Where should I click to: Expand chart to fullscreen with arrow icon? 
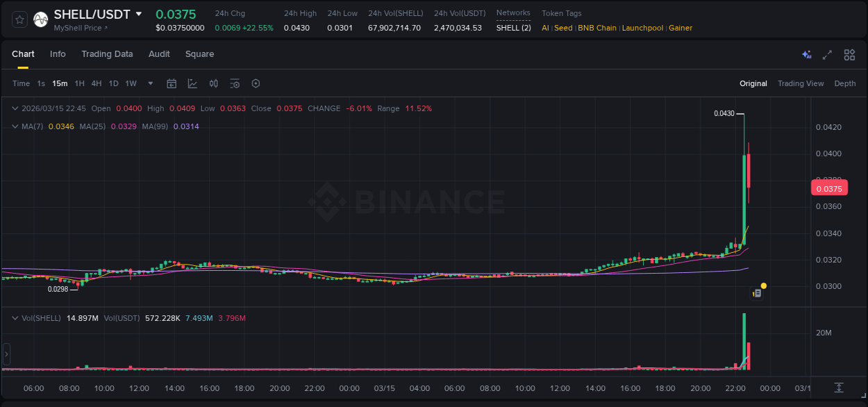[x=827, y=54]
